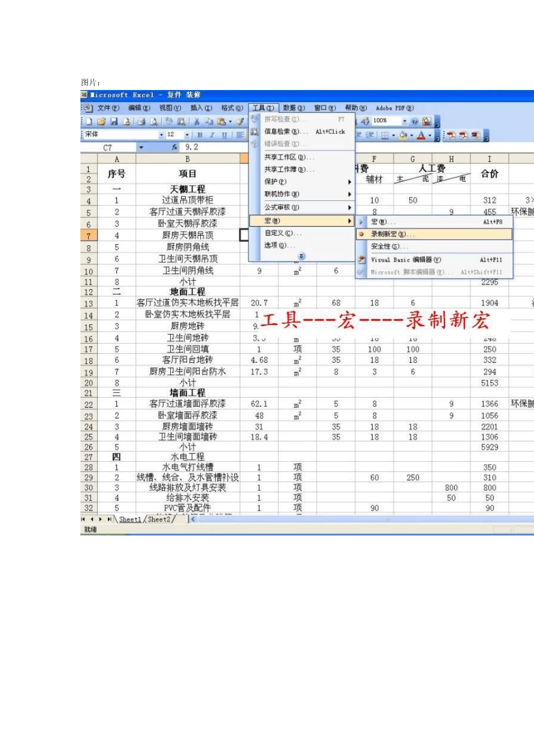Screen dimensions: 534x756
Task: Open the 编辑 (Edit) menu
Action: (139, 108)
